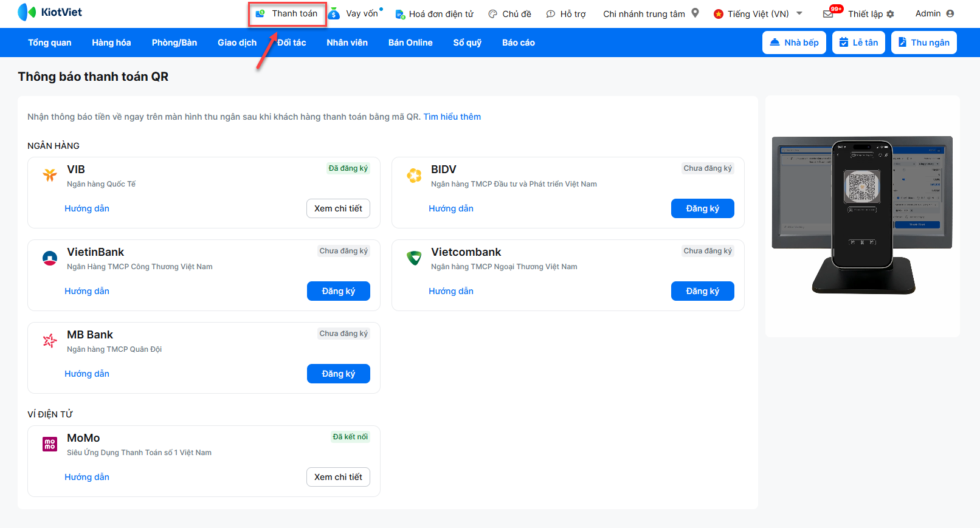Click Đăng ký for BIDV
The width and height of the screenshot is (980, 528).
(x=703, y=208)
